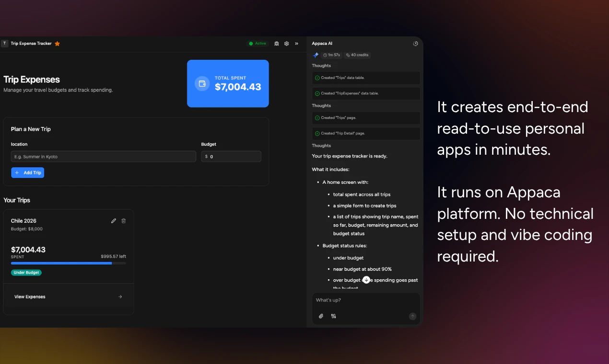609x364 pixels.
Task: Click the blue sparkle AI icon above Thoughts
Action: (x=316, y=55)
